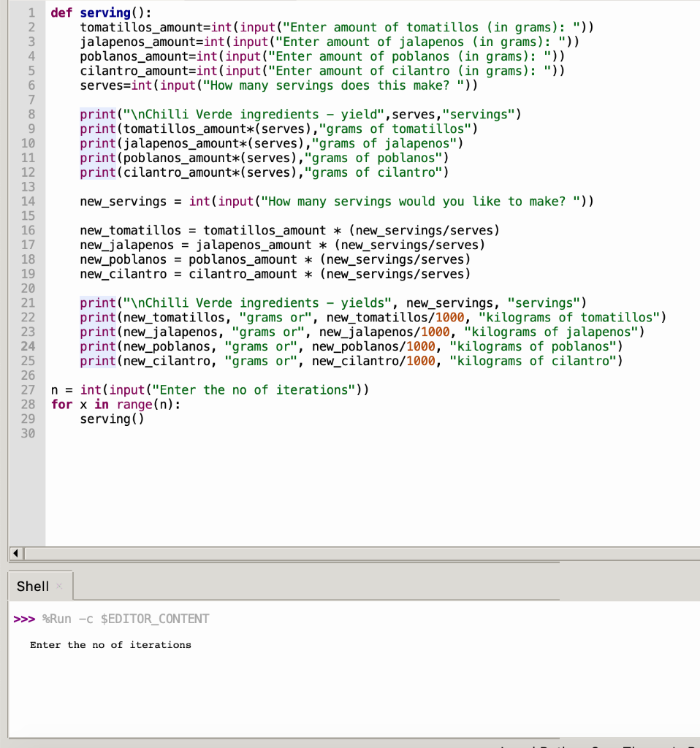
Task: Click the serving() call on line 29
Action: (x=110, y=419)
